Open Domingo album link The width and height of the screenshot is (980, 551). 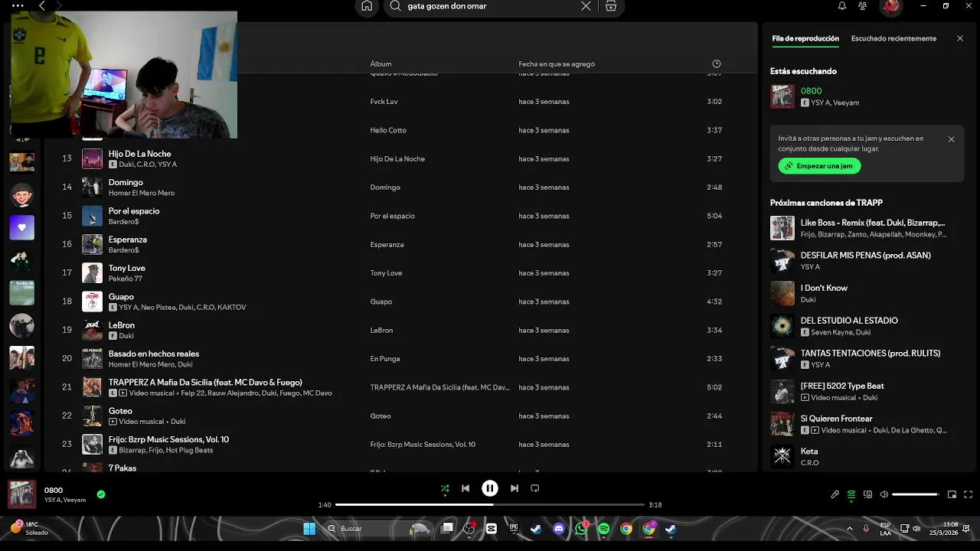click(x=385, y=187)
